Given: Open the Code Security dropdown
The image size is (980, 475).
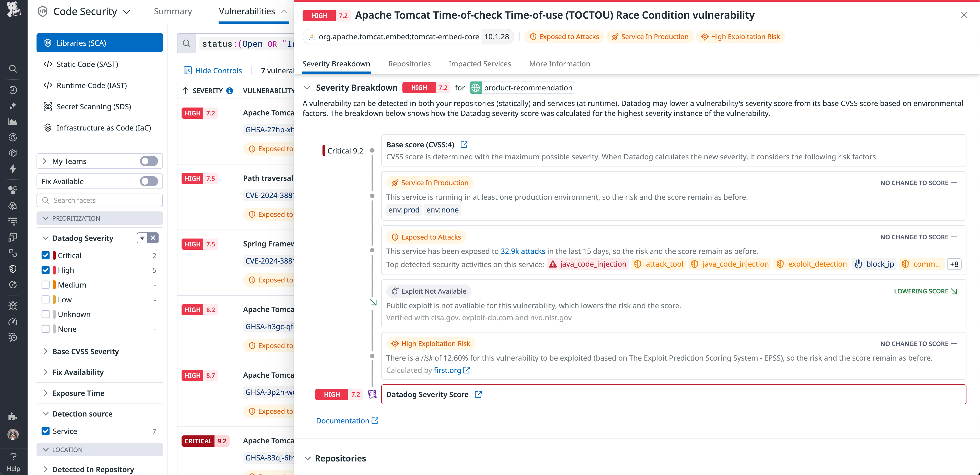Looking at the screenshot, I should (x=127, y=11).
